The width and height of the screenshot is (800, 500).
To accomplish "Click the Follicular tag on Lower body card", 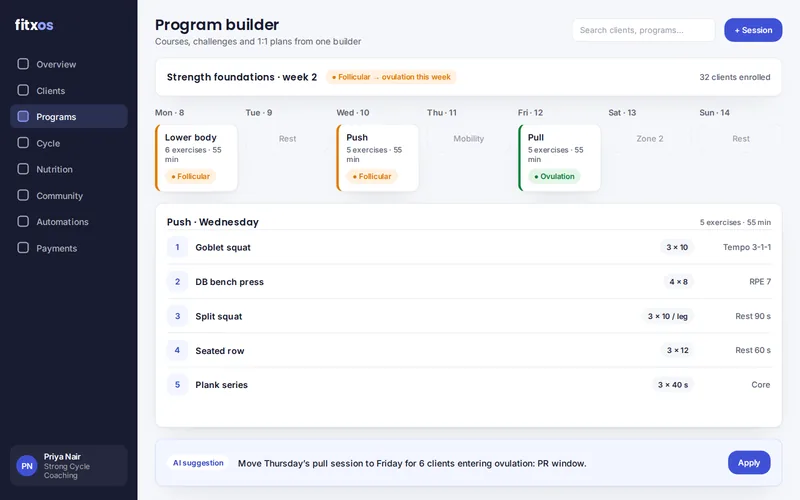I will coord(190,177).
